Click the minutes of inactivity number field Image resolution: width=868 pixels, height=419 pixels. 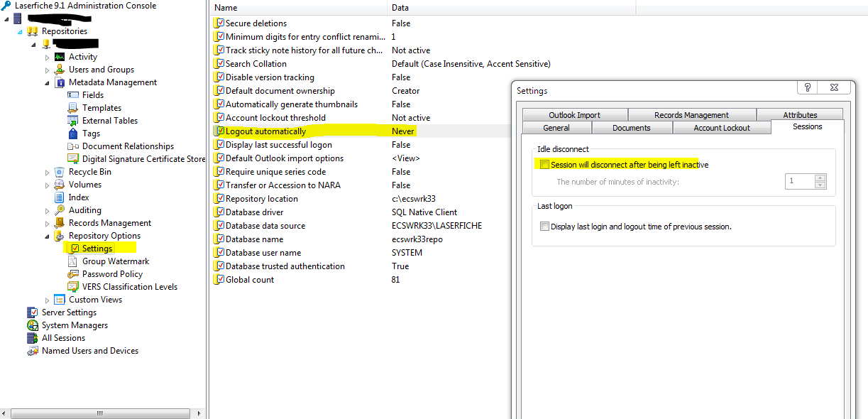click(x=800, y=181)
